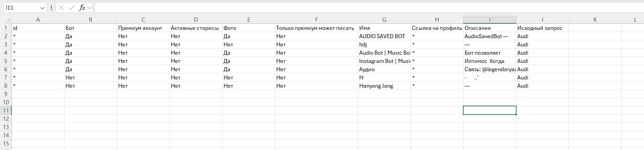Viewport: 644px width, 150px height.
Task: Click the "Исходный запрос" header cell
Action: click(542, 28)
